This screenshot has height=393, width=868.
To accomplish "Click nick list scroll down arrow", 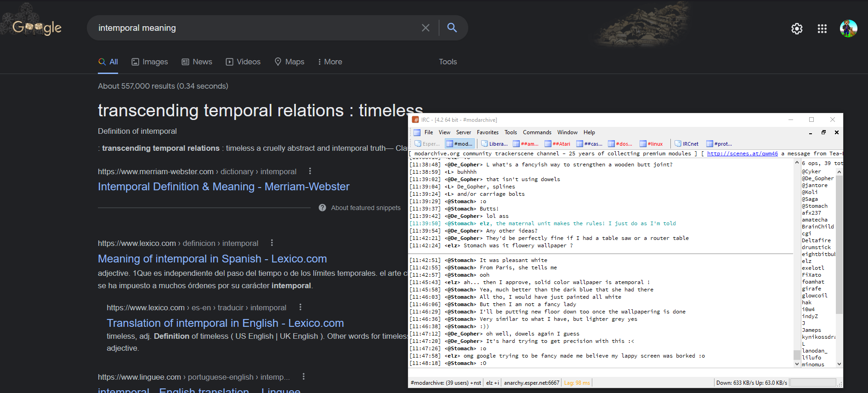I will pos(839,364).
